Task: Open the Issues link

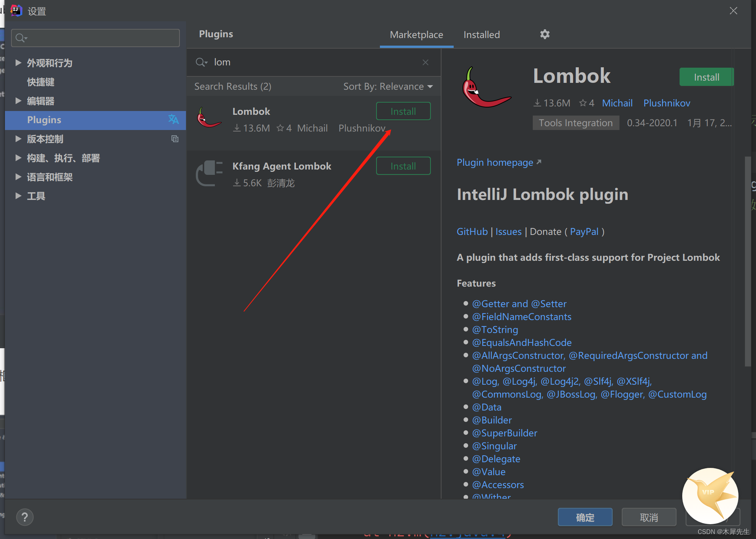Action: 508,231
